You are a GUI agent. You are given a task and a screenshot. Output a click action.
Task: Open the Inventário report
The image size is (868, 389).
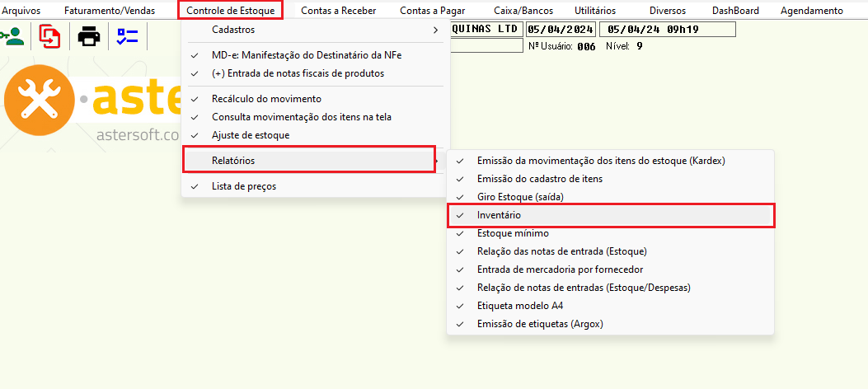(x=611, y=215)
